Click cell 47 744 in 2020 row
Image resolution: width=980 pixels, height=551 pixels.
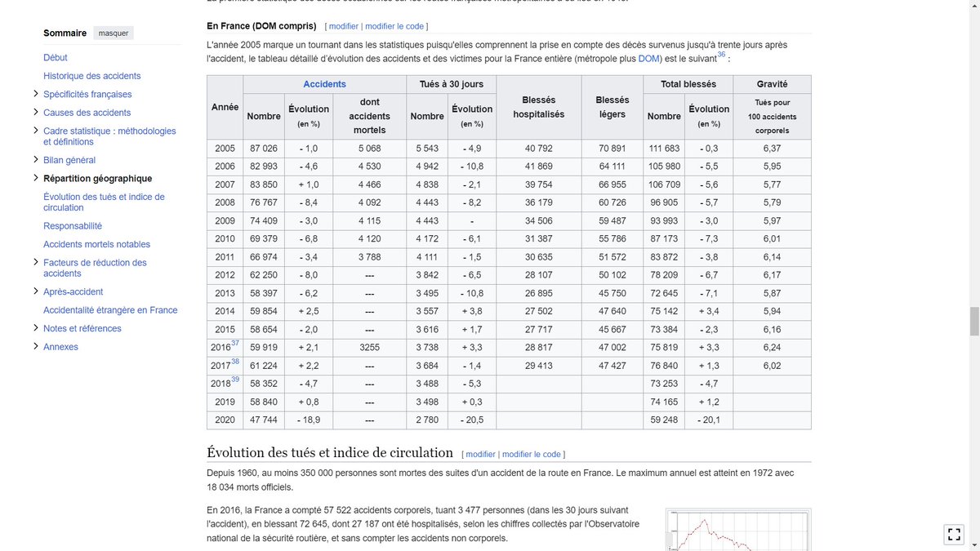click(264, 420)
